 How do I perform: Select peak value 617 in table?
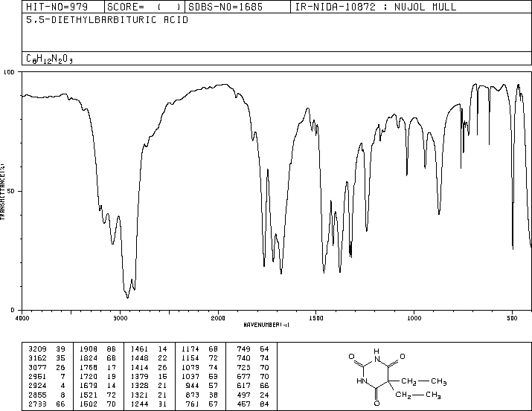[x=243, y=386]
